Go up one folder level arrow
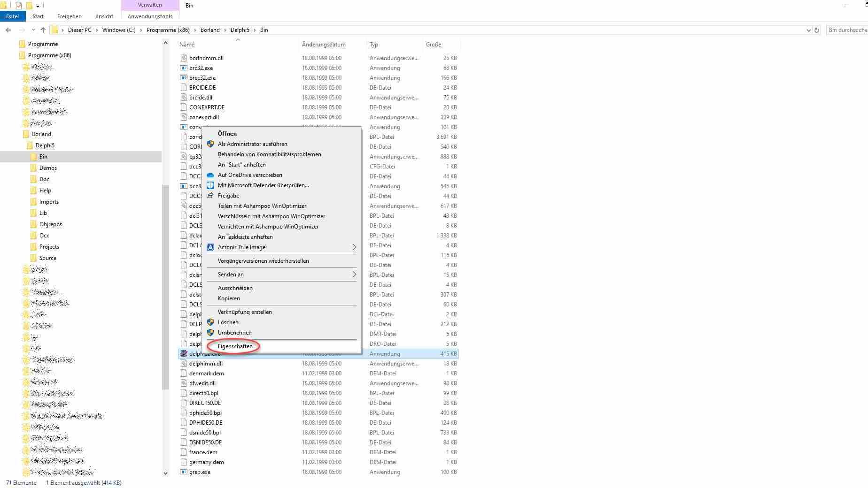This screenshot has width=868, height=488. pyautogui.click(x=43, y=30)
